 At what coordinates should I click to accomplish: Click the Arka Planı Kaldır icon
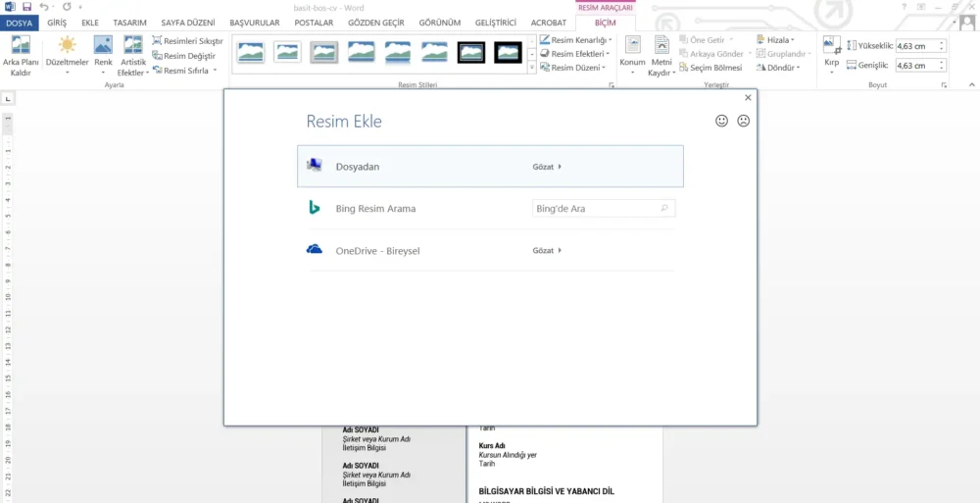coord(21,45)
